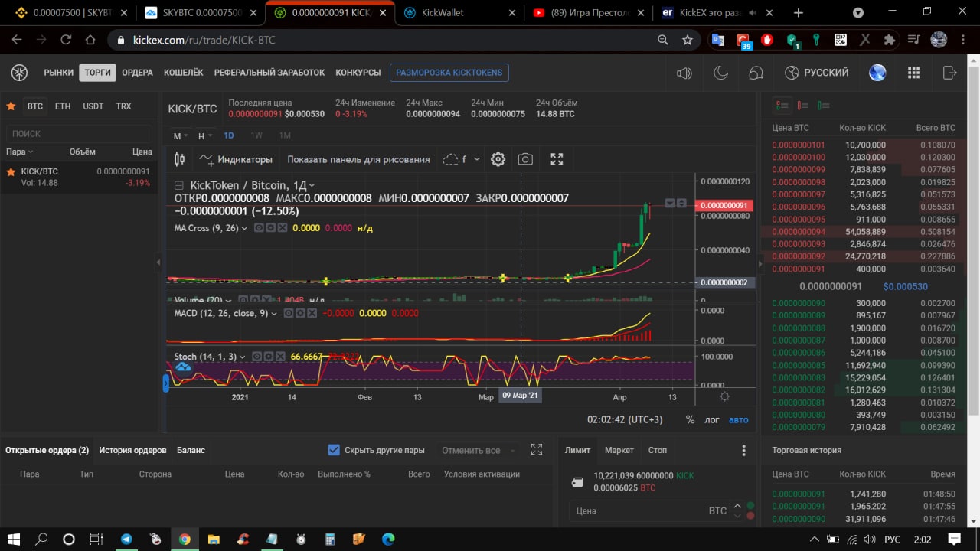Expand the MACD indicator options chevron
This screenshot has height=551, width=980.
pos(275,313)
